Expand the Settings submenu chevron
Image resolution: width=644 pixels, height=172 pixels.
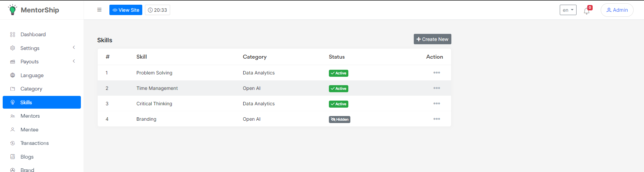click(74, 48)
